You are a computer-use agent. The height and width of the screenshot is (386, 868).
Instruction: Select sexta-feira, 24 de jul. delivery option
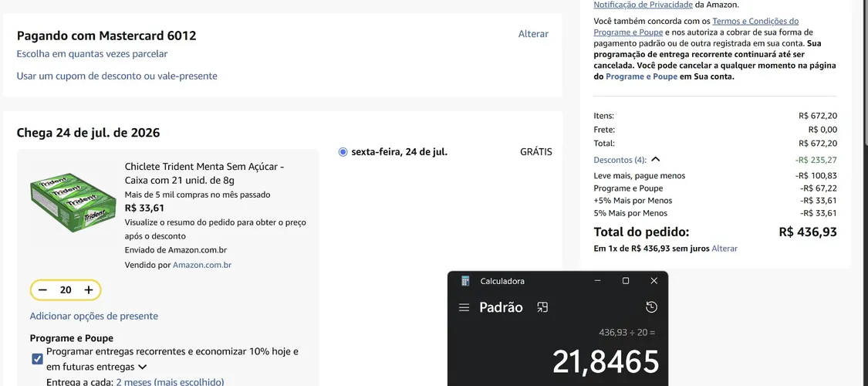point(343,152)
